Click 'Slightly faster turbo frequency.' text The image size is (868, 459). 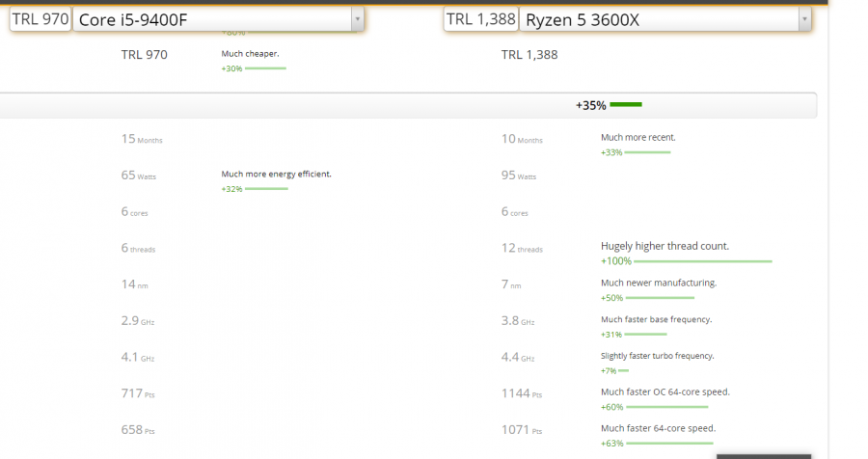tap(658, 356)
